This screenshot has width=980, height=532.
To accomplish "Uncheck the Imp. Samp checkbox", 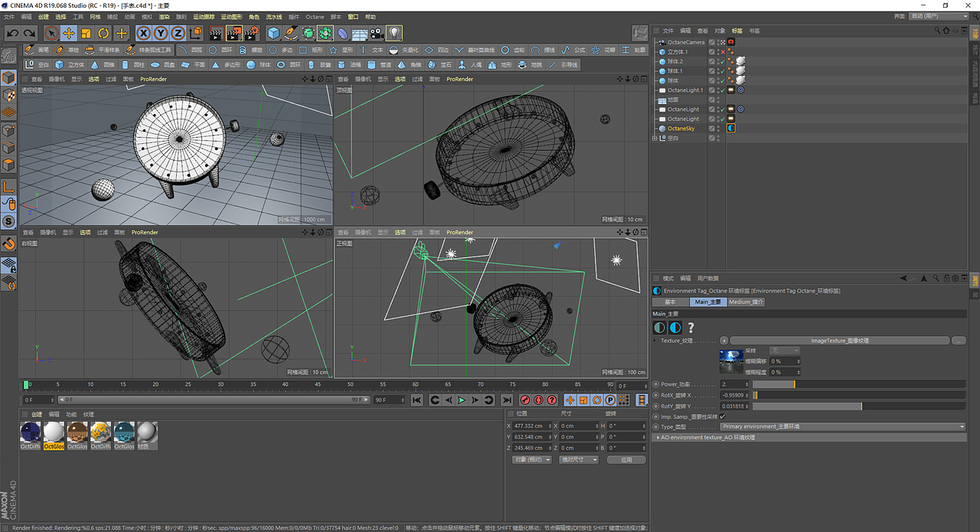I will tap(722, 416).
